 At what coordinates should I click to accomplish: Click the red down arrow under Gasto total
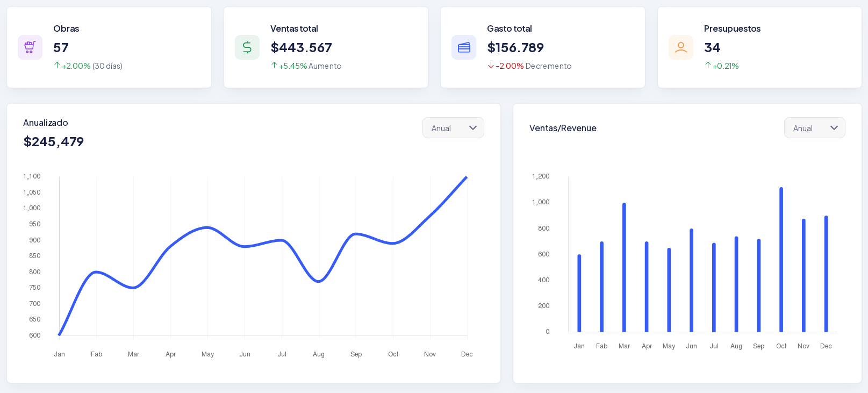click(x=491, y=66)
